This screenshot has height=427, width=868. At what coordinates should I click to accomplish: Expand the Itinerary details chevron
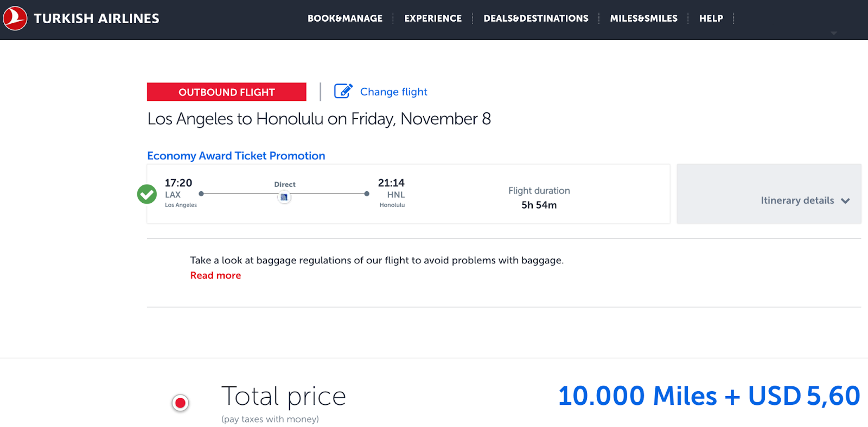tap(845, 200)
